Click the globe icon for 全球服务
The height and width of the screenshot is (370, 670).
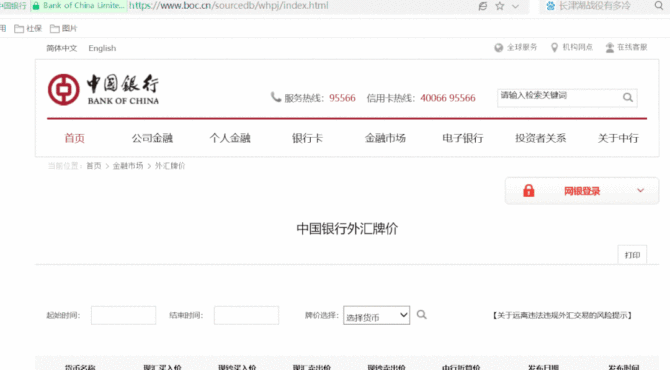tap(499, 47)
